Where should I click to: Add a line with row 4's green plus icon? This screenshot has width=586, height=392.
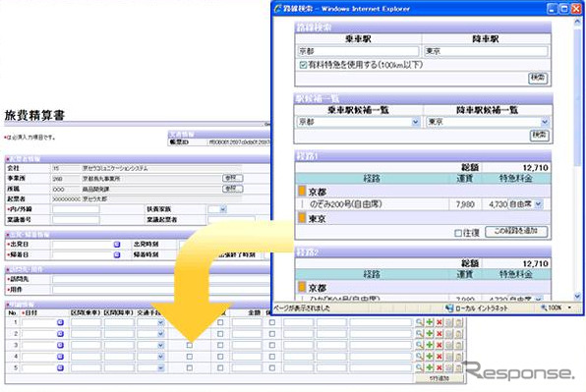click(x=430, y=357)
